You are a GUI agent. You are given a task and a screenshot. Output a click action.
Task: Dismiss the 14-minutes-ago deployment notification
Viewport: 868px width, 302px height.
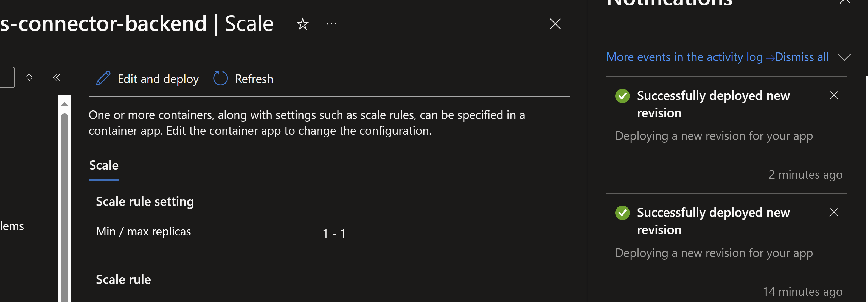point(834,212)
